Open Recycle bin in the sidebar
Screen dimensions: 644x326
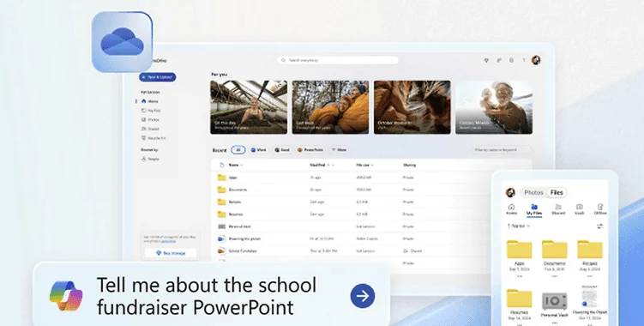[x=153, y=138]
